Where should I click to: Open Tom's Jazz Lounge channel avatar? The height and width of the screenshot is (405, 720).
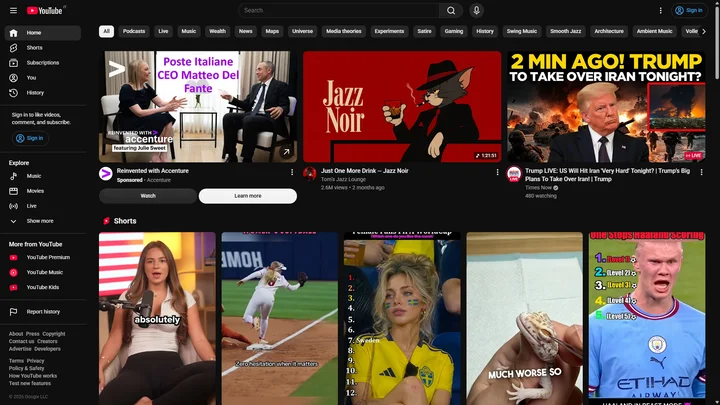(x=309, y=174)
